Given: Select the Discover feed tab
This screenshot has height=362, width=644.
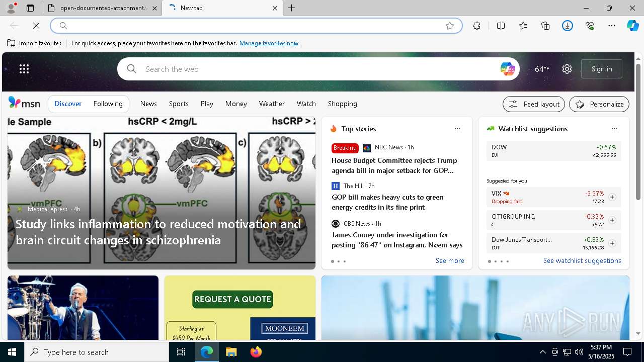Looking at the screenshot, I should pyautogui.click(x=68, y=104).
